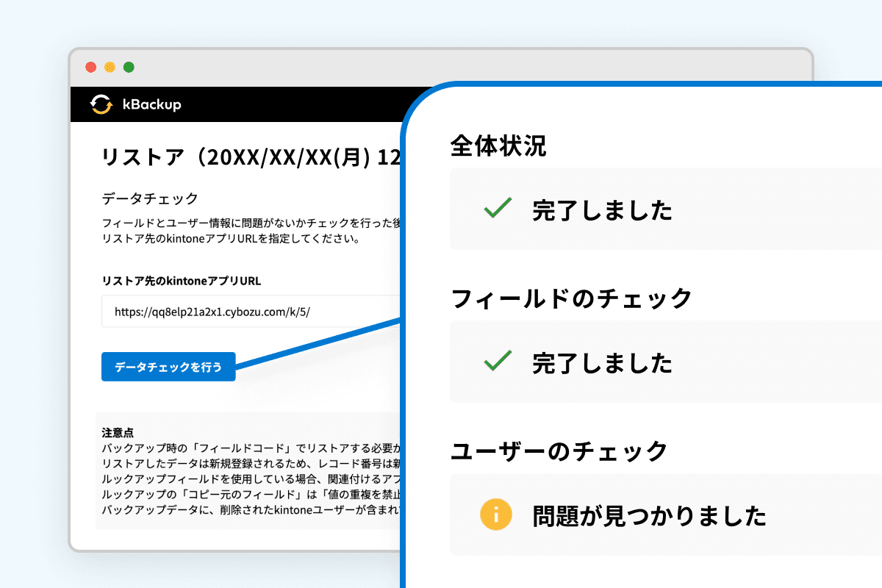Click the check status icon in フィールドのチェック panel
This screenshot has width=882, height=588.
point(497,362)
